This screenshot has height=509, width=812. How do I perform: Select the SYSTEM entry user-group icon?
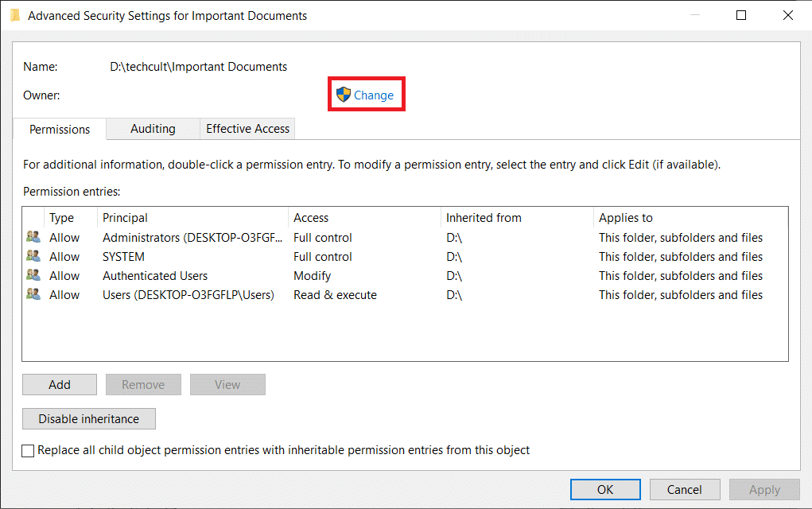tap(33, 256)
